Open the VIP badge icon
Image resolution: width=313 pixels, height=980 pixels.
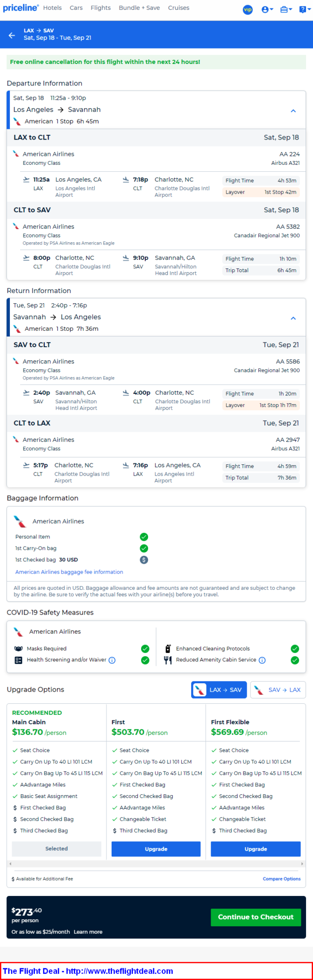click(x=248, y=9)
